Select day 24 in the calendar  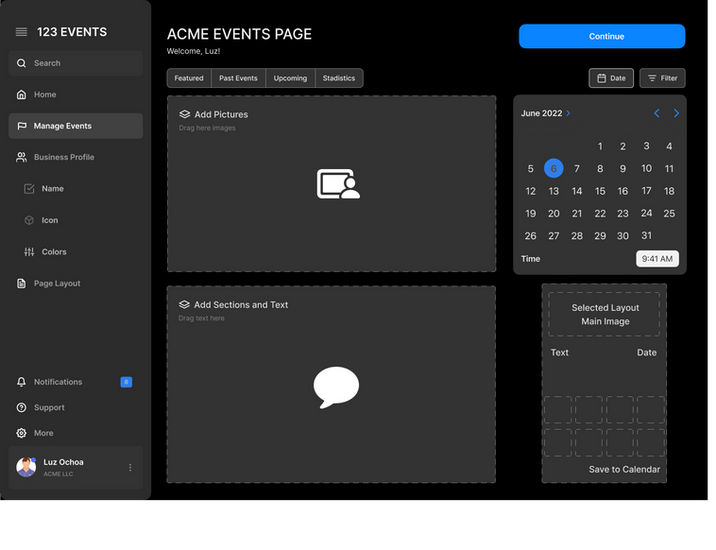pos(646,213)
